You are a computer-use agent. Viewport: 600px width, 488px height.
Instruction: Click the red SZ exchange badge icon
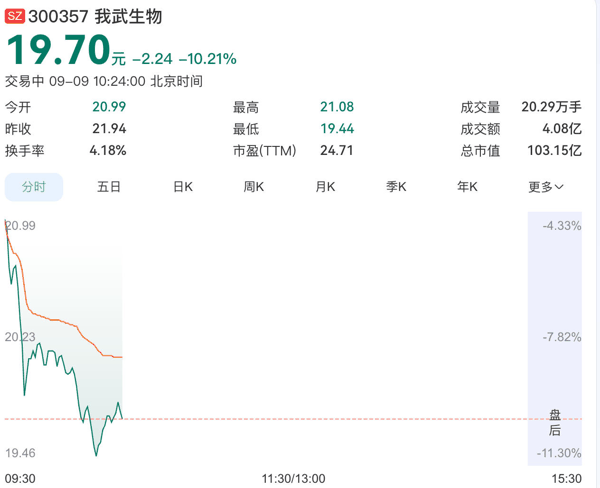(x=15, y=16)
